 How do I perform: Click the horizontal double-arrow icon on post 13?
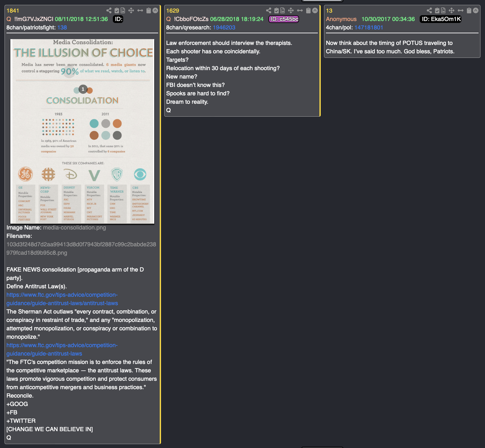(460, 10)
